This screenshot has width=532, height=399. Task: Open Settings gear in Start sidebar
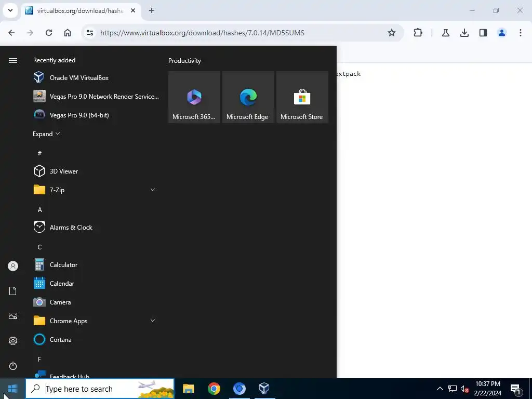click(13, 341)
